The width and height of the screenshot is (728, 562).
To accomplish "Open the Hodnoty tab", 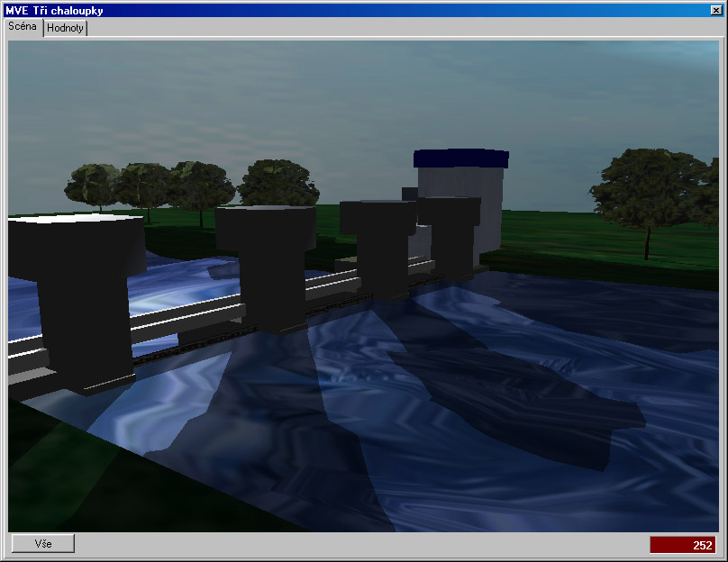I will (66, 28).
